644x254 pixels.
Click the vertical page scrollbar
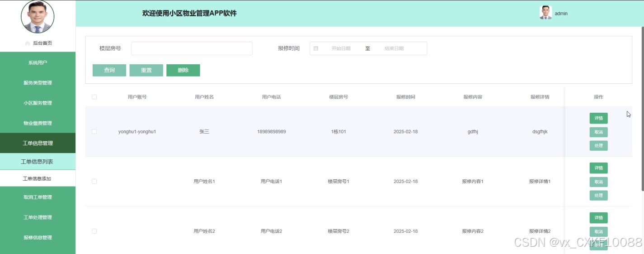point(642,109)
